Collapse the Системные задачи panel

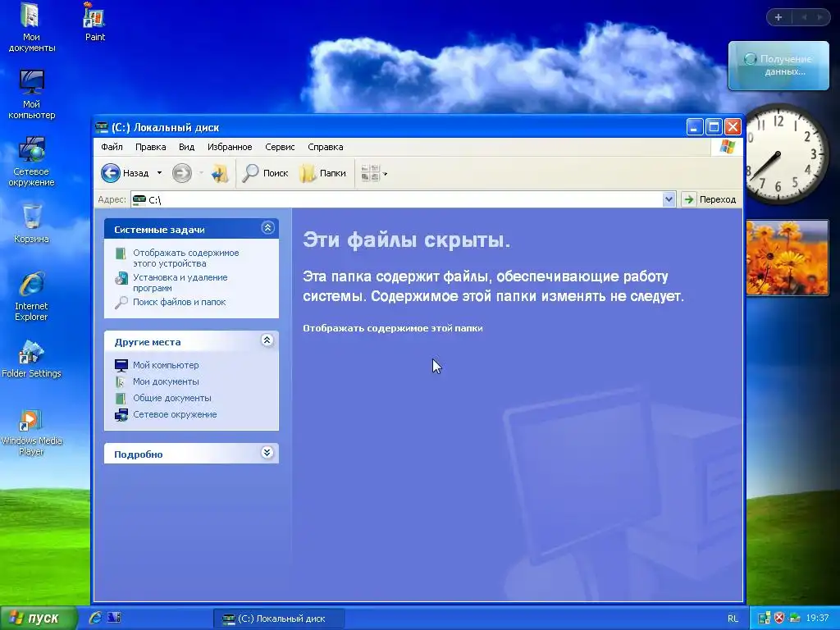click(x=267, y=228)
